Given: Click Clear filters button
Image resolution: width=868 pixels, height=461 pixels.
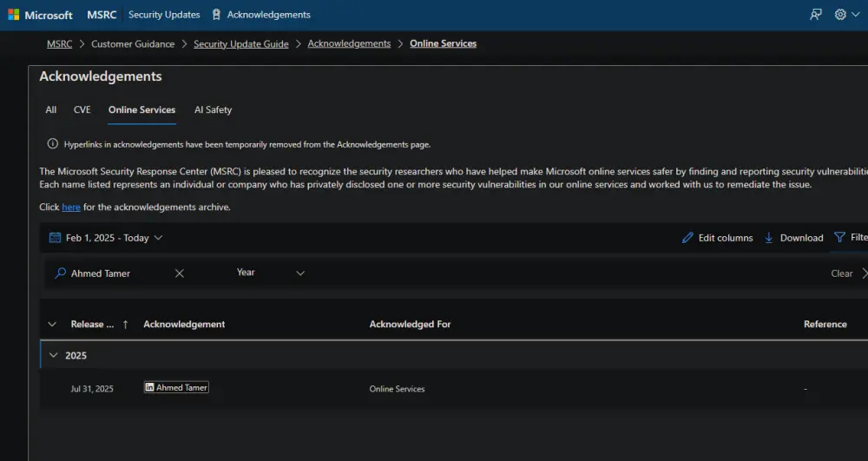Looking at the screenshot, I should (841, 273).
